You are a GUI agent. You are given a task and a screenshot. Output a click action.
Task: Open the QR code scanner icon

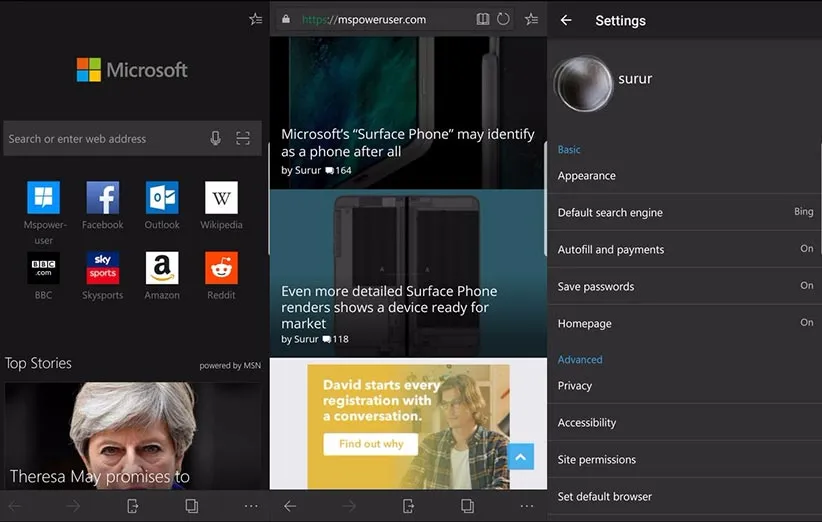coord(243,139)
